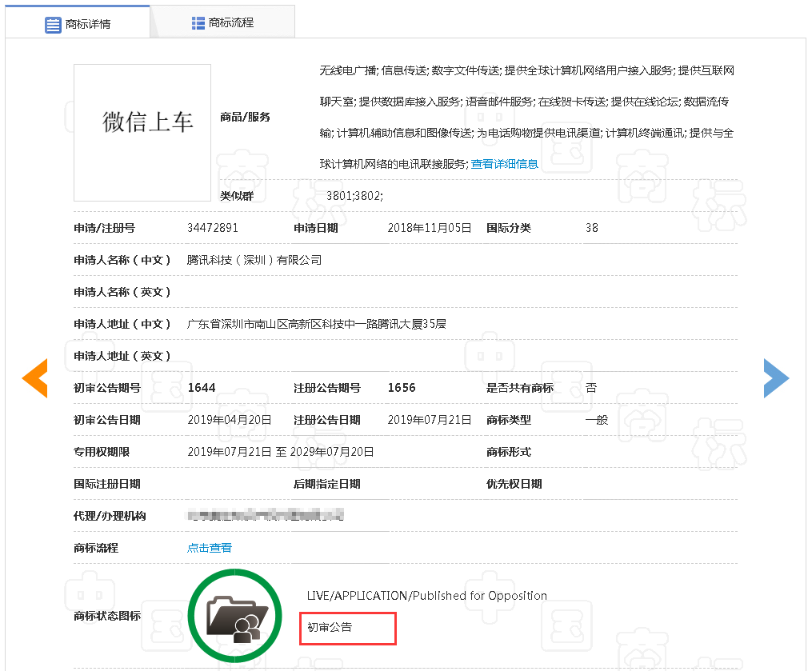Click the 类似群 label
This screenshot has height=671, width=812.
[x=237, y=196]
